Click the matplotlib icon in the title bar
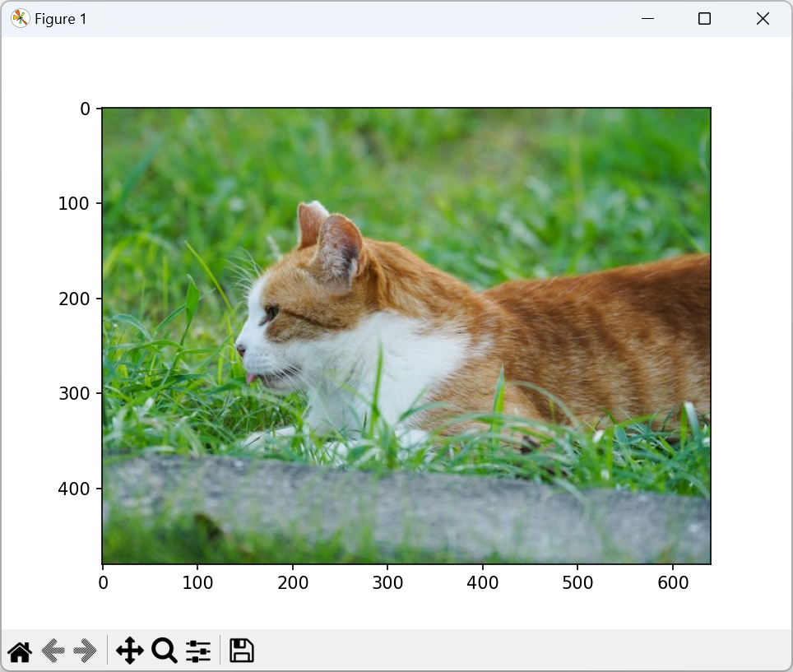This screenshot has height=672, width=793. (x=20, y=19)
